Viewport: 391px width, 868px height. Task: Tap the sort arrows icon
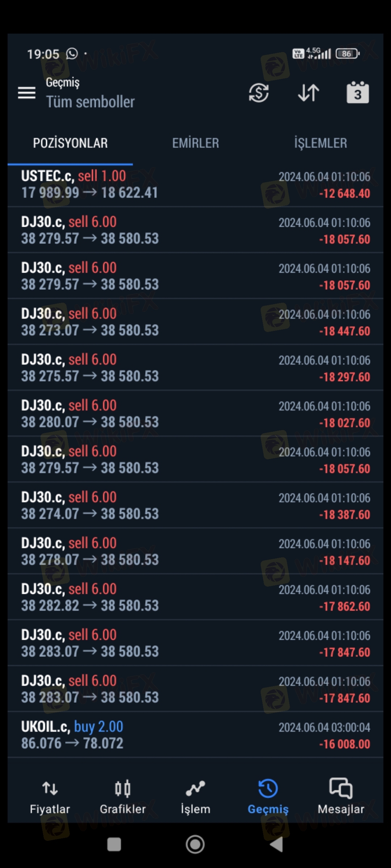pyautogui.click(x=308, y=93)
